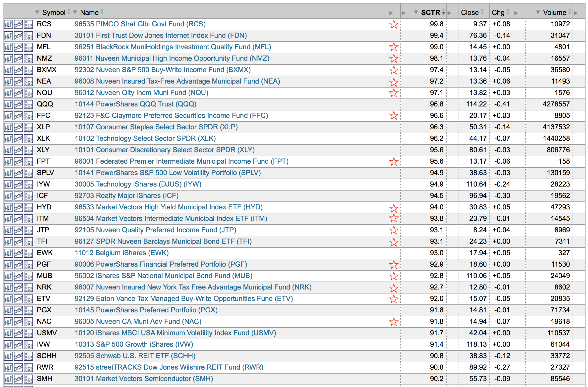Expand hidden column arrow right of SCTR

pos(449,13)
